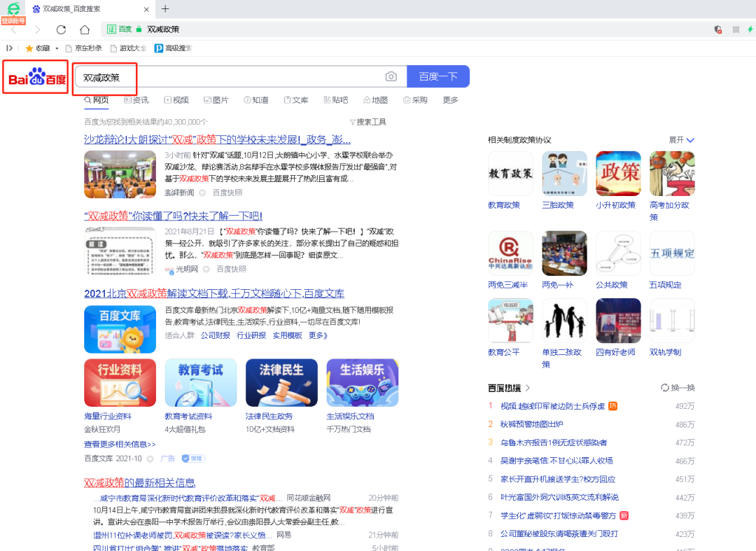The image size is (756, 551).
Task: Click the 360 browser logo icon
Action: [13, 8]
